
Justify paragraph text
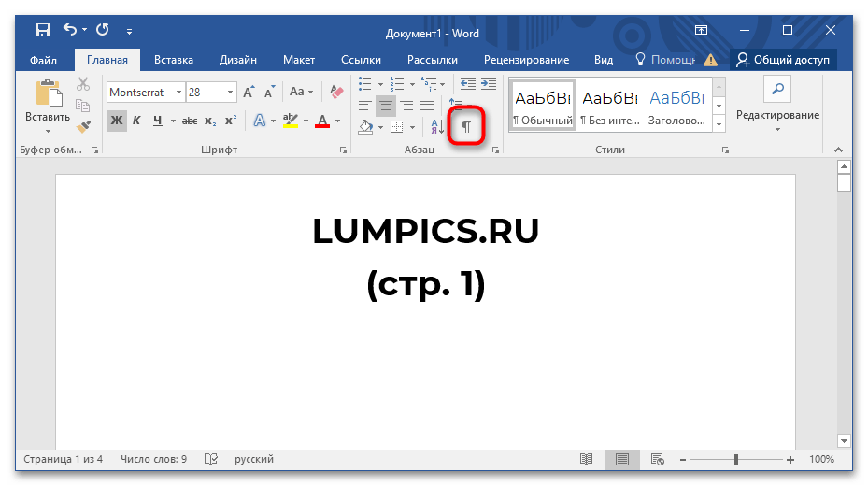click(427, 106)
